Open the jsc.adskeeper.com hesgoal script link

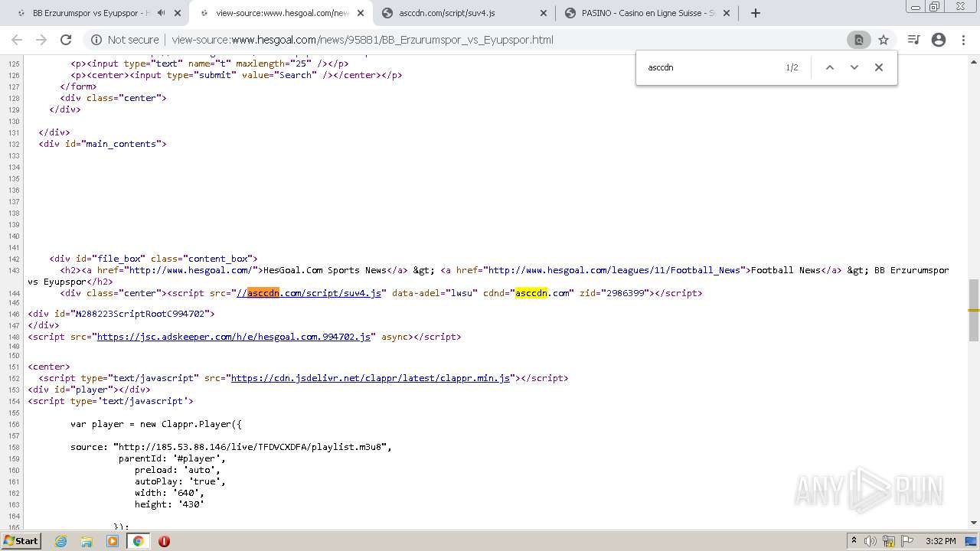pyautogui.click(x=234, y=337)
